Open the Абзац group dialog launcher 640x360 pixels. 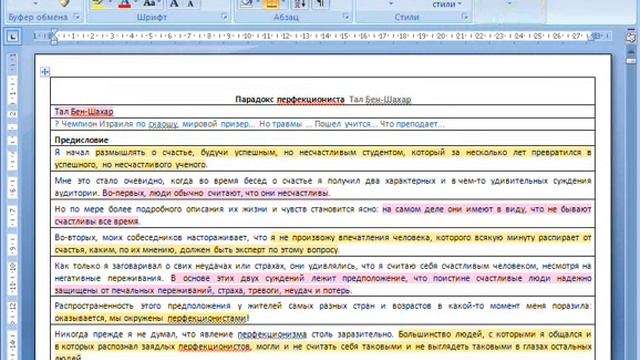point(346,17)
